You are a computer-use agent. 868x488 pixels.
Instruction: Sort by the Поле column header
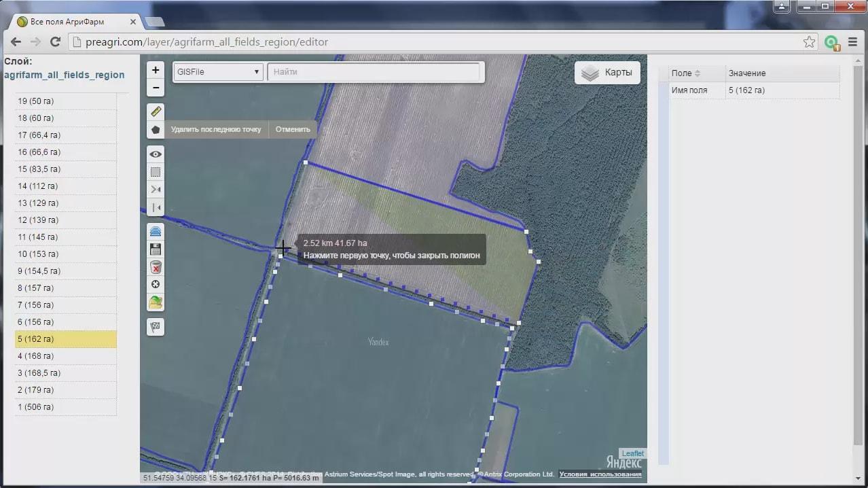point(686,73)
